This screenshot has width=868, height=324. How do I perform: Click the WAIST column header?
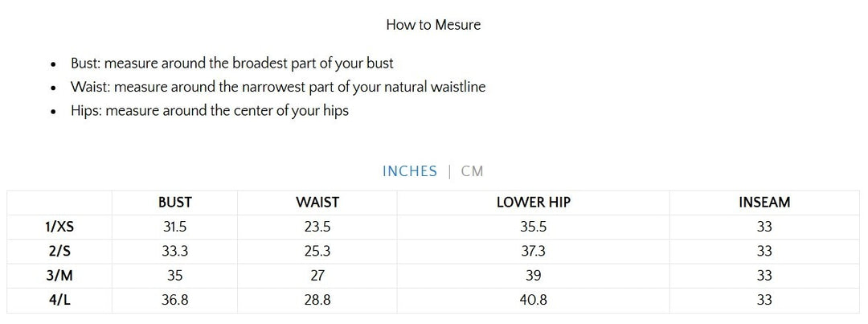click(x=317, y=203)
